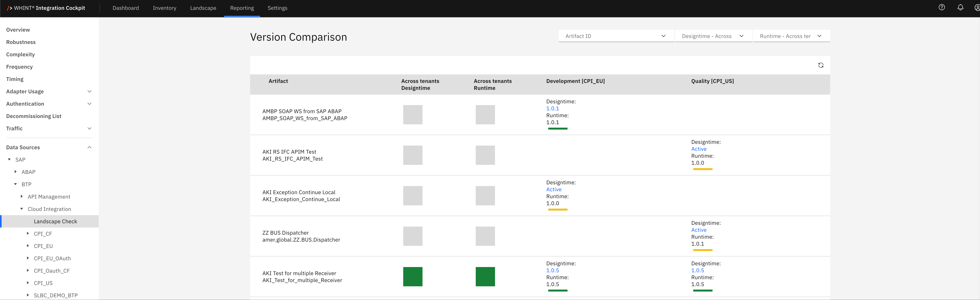The width and height of the screenshot is (980, 300).
Task: Go to the Dashboard tab
Action: point(126,8)
